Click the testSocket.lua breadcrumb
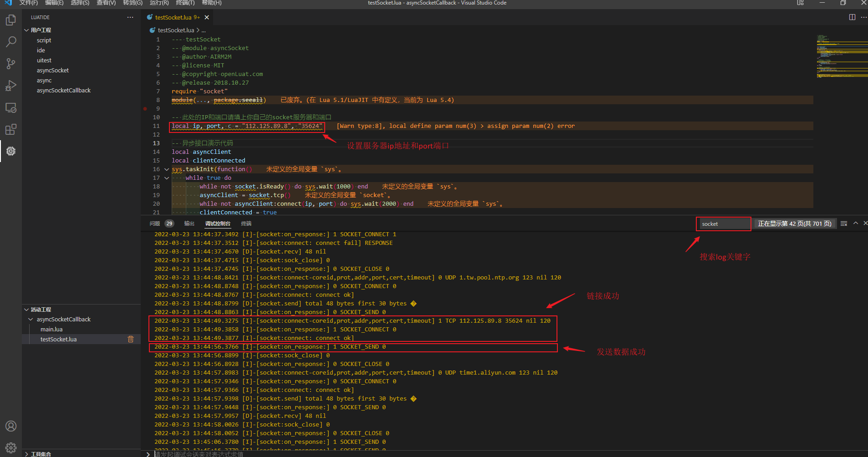This screenshot has height=457, width=868. coord(176,30)
